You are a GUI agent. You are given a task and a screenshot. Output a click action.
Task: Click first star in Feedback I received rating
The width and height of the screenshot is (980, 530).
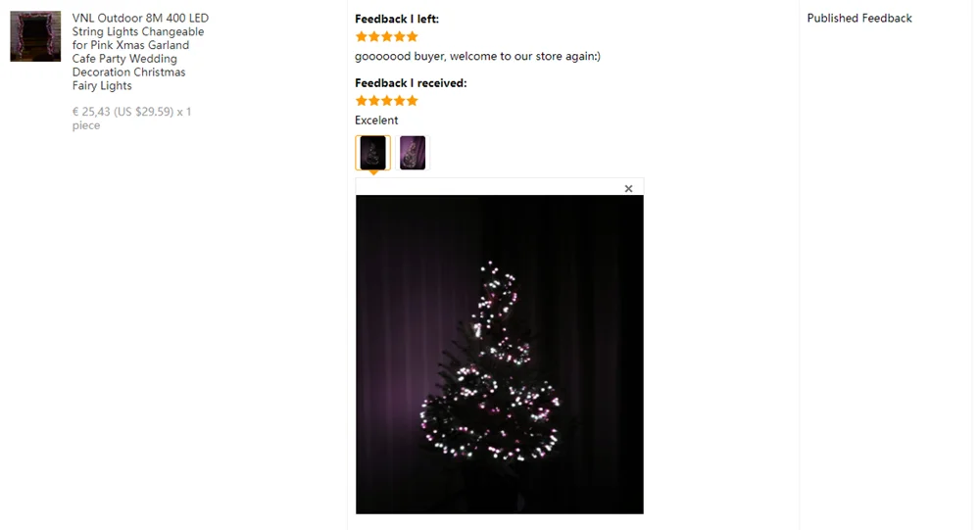(362, 101)
